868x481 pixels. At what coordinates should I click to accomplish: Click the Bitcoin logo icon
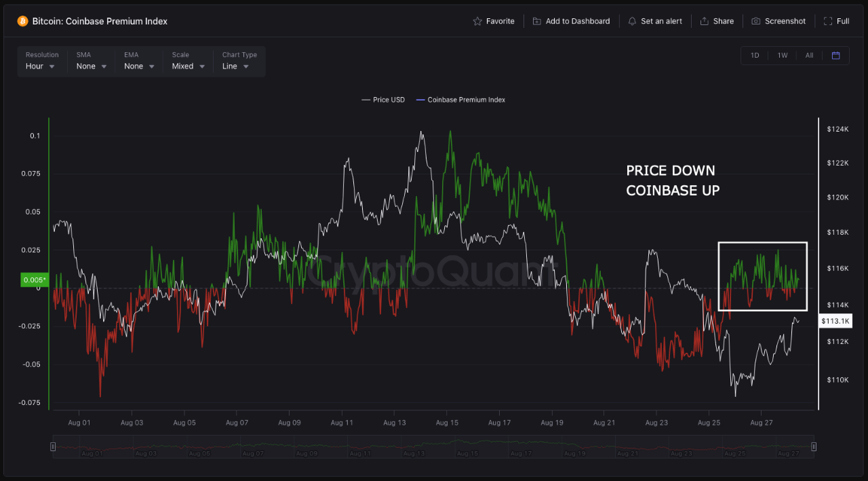[x=24, y=21]
